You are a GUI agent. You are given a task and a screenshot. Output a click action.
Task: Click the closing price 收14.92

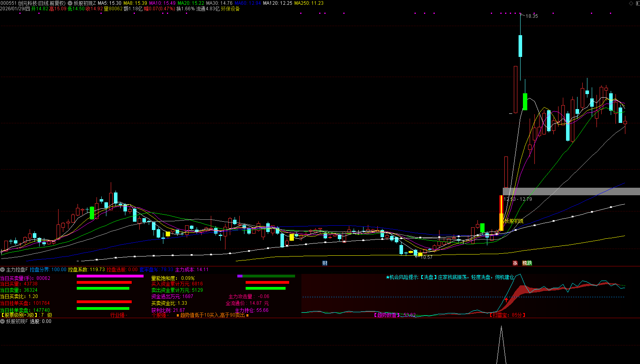95,9
